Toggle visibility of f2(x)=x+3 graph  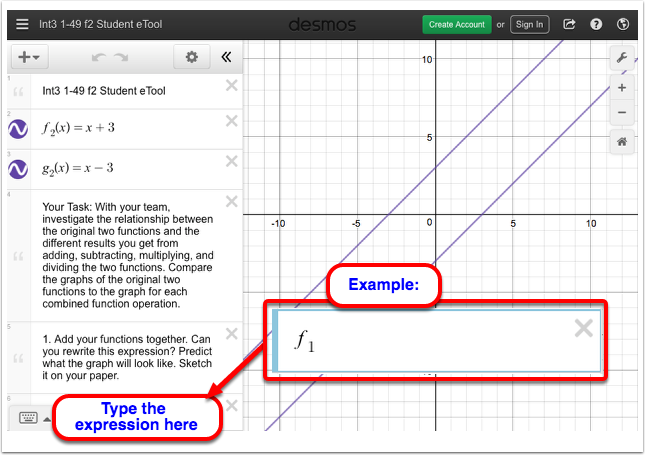point(18,129)
